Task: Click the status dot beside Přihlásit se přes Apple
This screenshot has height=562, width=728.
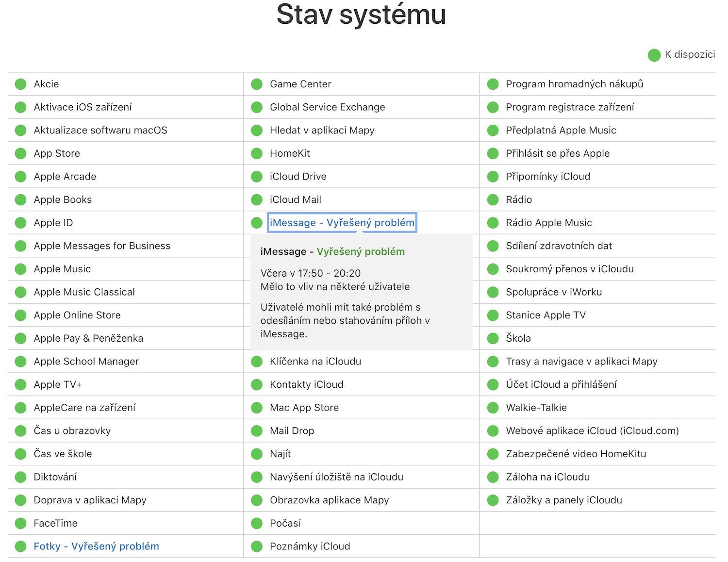Action: pyautogui.click(x=493, y=154)
